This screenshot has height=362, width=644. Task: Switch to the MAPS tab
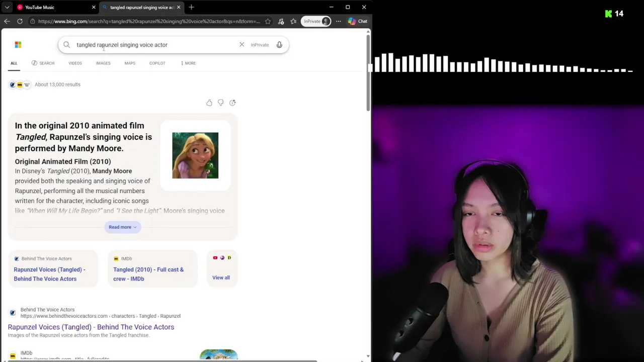tap(130, 63)
